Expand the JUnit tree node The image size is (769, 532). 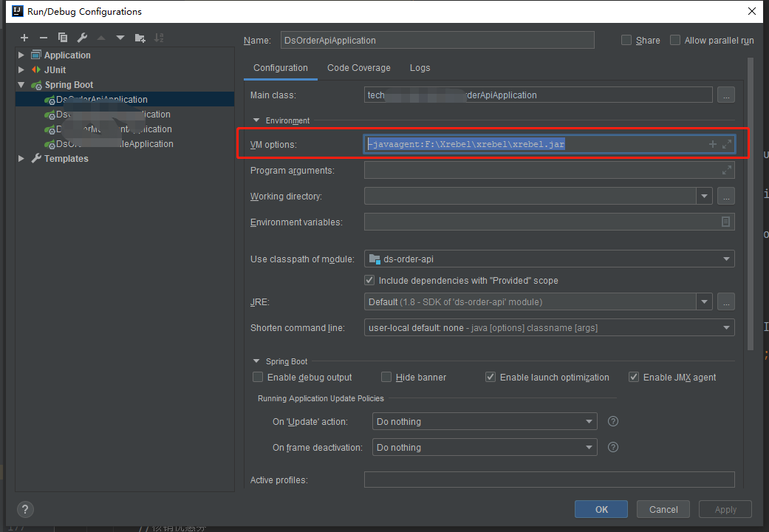tap(21, 69)
